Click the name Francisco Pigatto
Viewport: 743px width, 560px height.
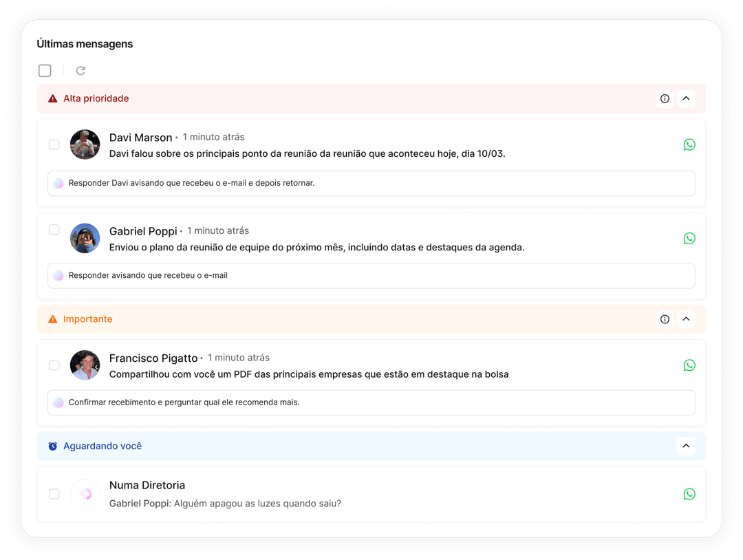point(153,358)
